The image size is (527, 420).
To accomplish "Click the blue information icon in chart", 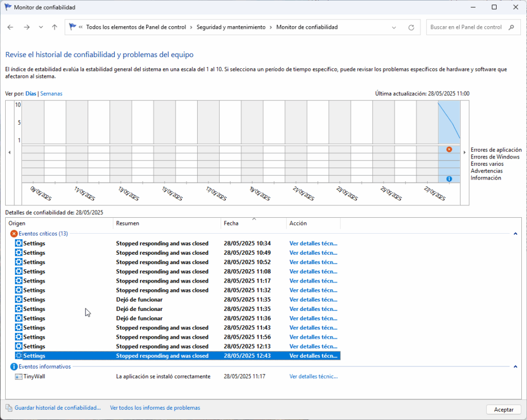I will coord(449,179).
